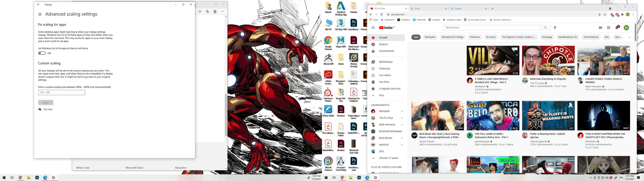Select 3ds Max 2020 desktop shortcut

point(341,24)
